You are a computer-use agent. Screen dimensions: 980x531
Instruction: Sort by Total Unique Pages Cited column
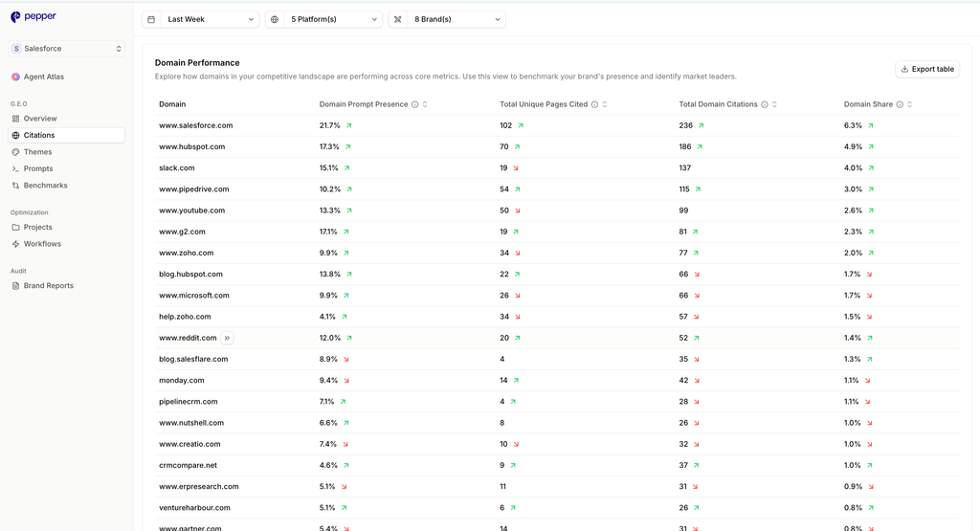tap(605, 105)
